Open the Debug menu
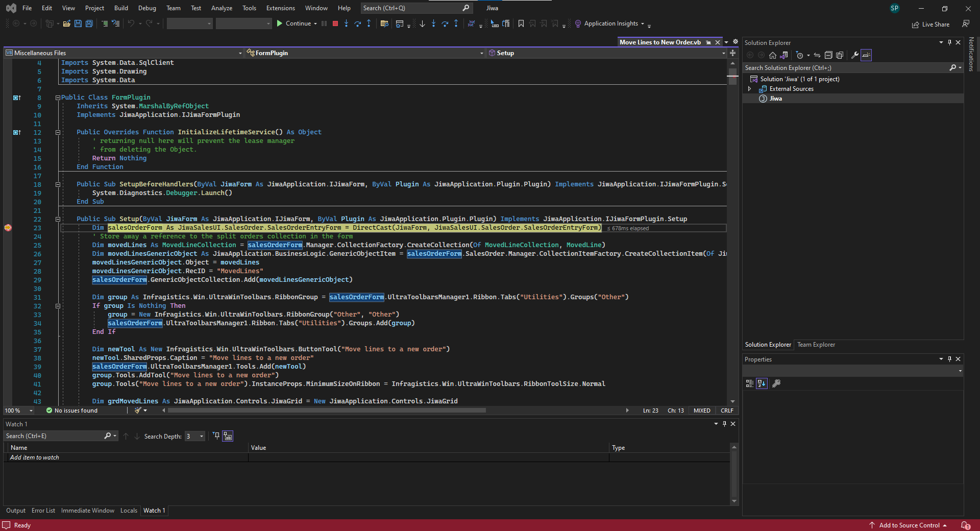 coord(147,8)
